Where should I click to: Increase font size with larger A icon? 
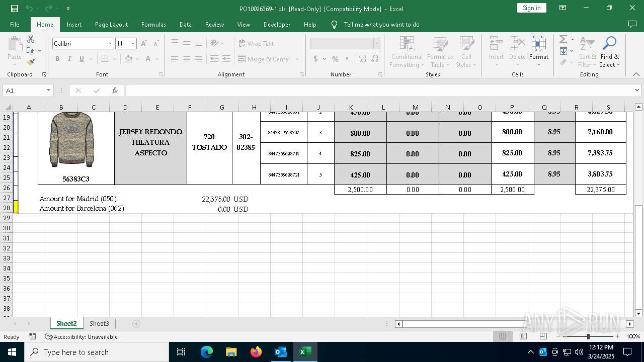tap(144, 44)
